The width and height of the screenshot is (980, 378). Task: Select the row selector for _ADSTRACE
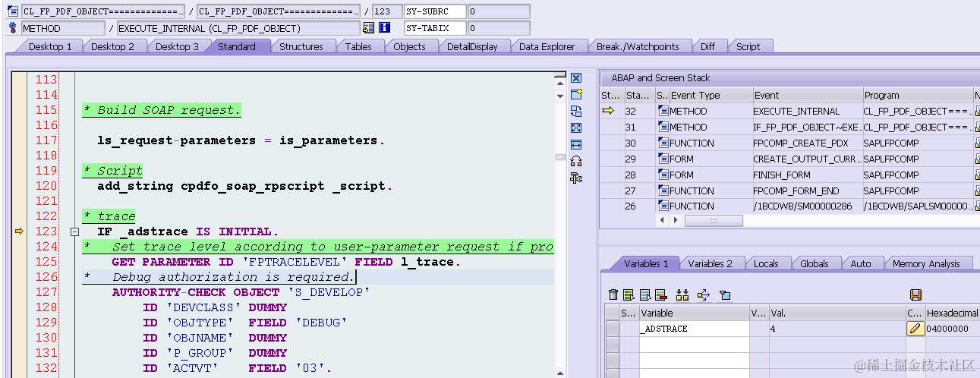click(612, 329)
